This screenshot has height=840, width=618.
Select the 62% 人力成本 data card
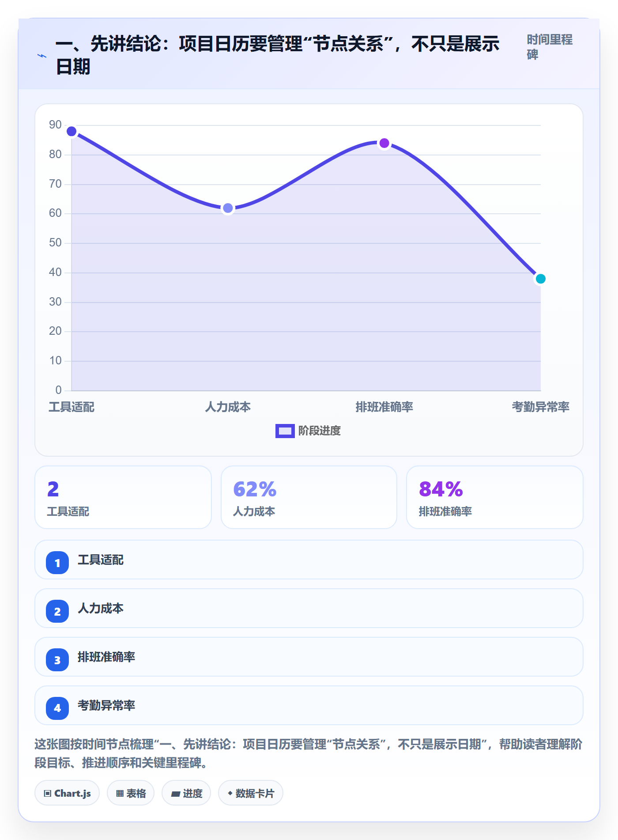coord(309,497)
